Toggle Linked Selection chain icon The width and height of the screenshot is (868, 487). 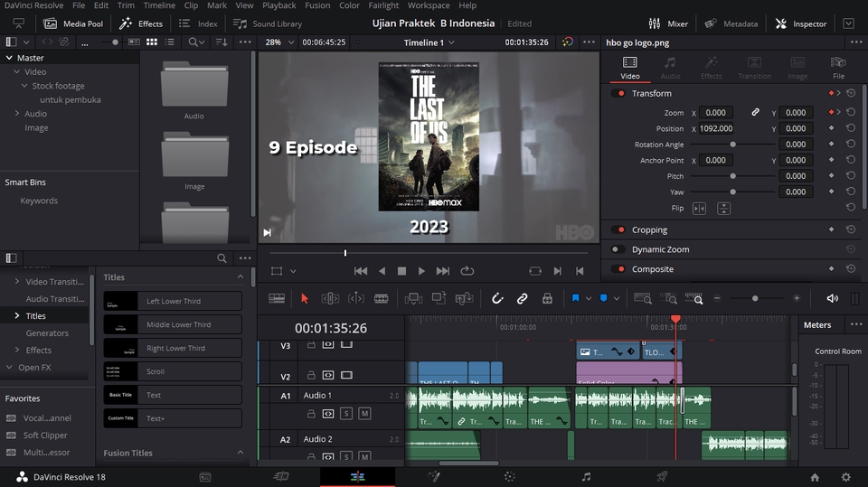click(x=522, y=298)
